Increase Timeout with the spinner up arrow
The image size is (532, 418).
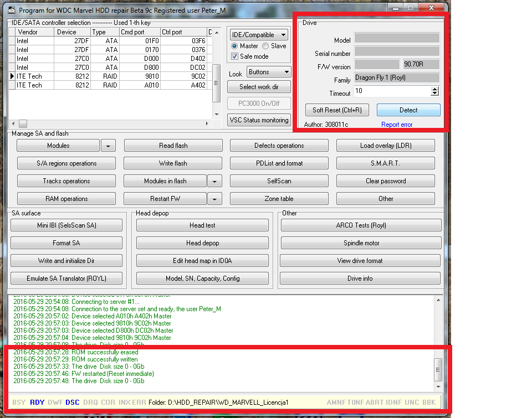point(434,89)
